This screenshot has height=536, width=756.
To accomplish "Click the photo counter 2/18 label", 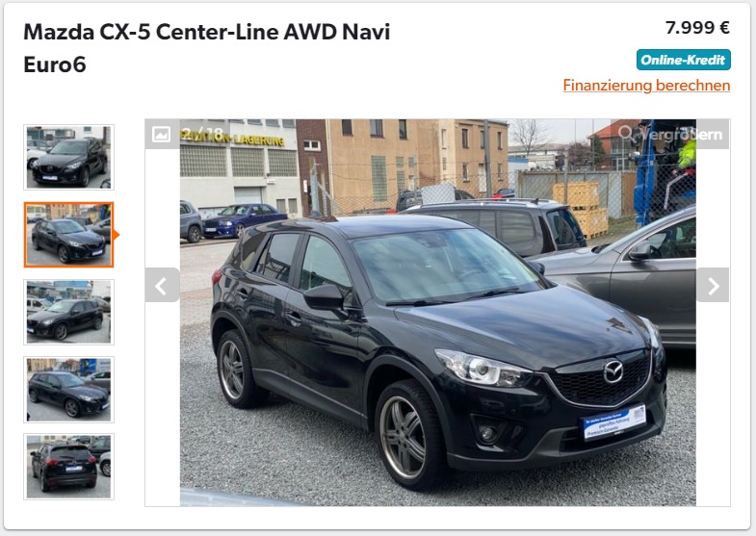I will (203, 134).
